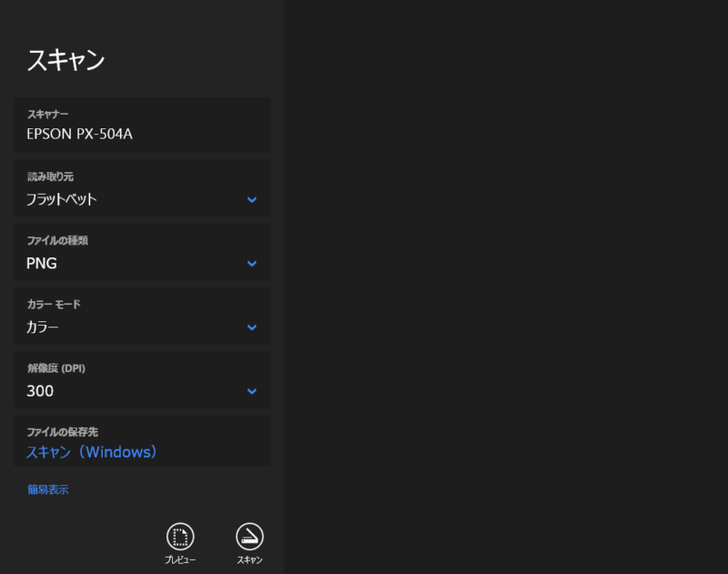Image resolution: width=728 pixels, height=574 pixels.
Task: Expand the 読み取り元 dropdown arrow
Action: click(x=252, y=199)
